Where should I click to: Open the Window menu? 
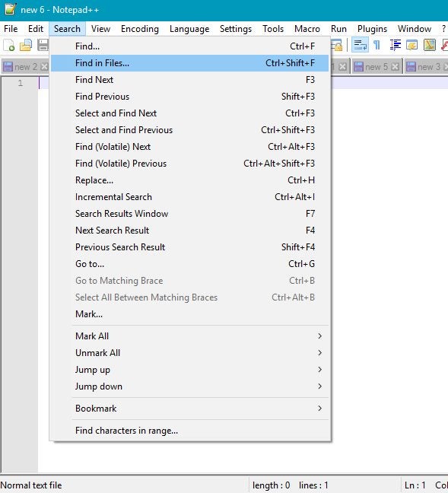tap(414, 29)
